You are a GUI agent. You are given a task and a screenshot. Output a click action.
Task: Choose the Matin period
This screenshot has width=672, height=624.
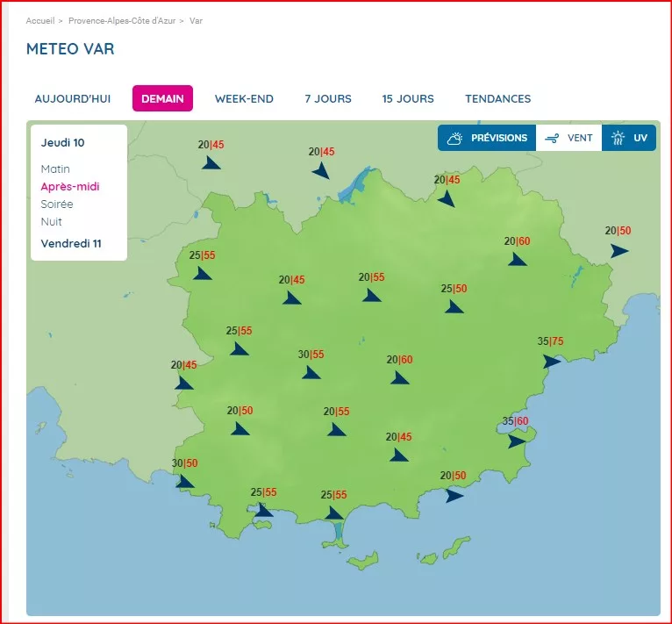55,169
